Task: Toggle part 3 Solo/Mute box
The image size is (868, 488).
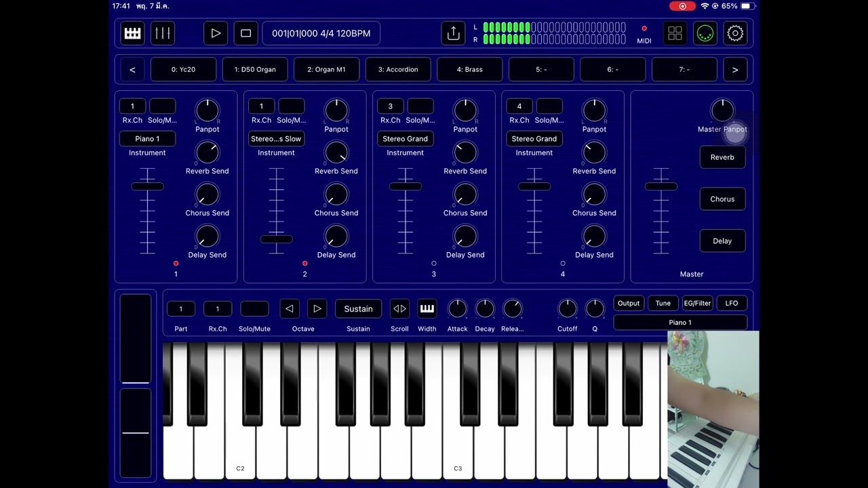Action: tap(420, 106)
